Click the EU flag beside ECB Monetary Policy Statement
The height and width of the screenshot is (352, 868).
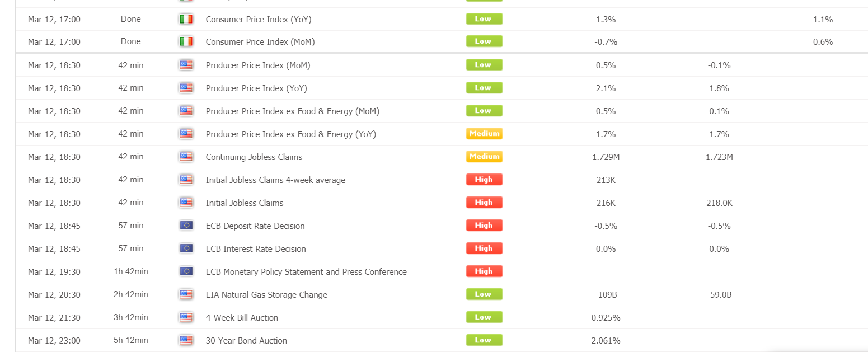point(186,272)
